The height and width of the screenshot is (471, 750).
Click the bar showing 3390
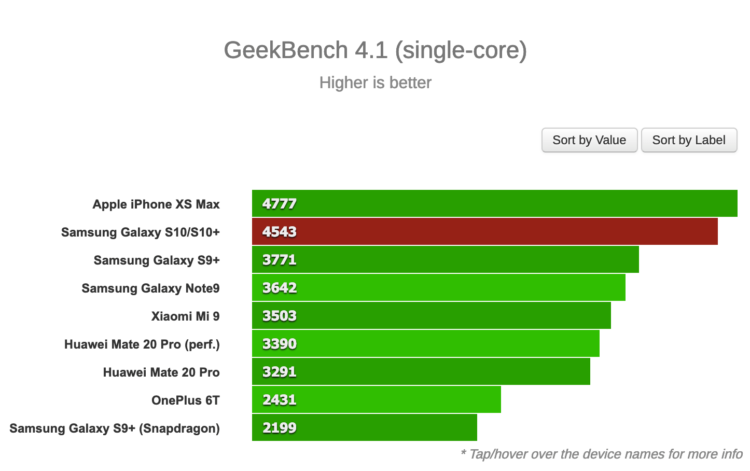[x=426, y=344]
